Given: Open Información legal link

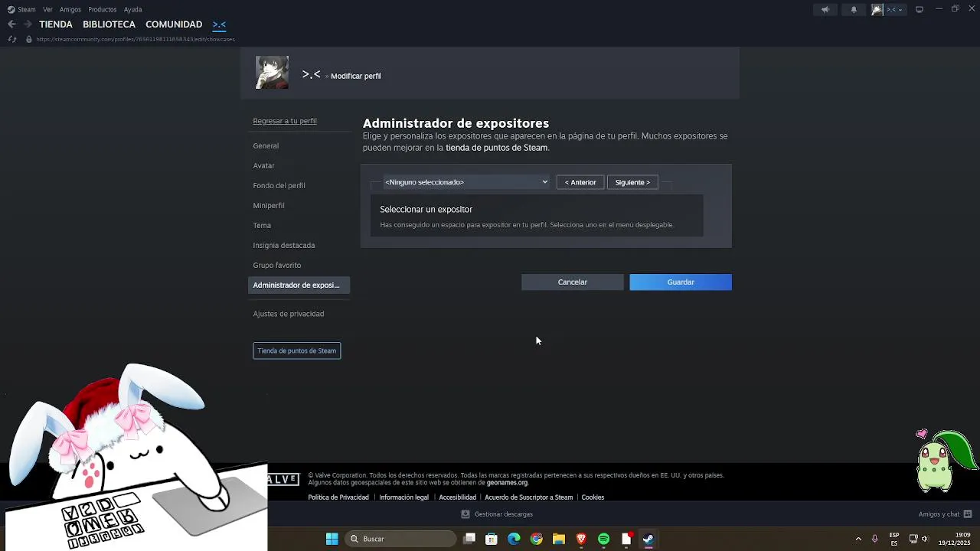Looking at the screenshot, I should [403, 497].
